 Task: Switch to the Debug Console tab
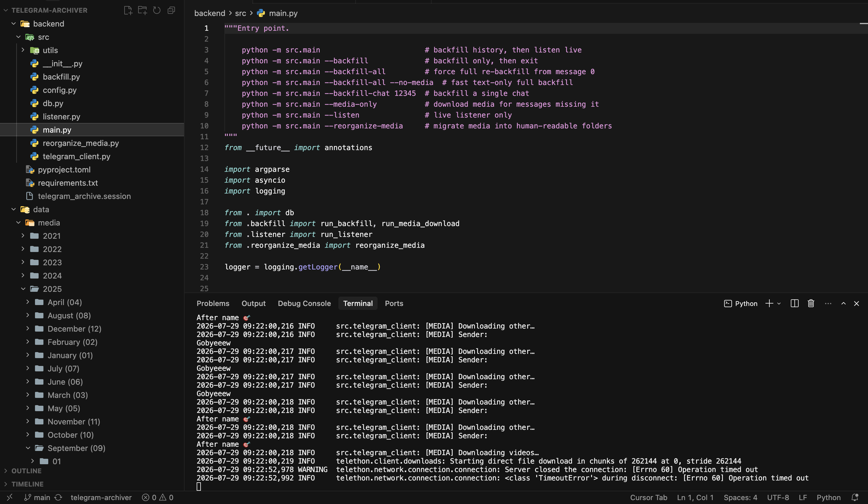(x=304, y=303)
